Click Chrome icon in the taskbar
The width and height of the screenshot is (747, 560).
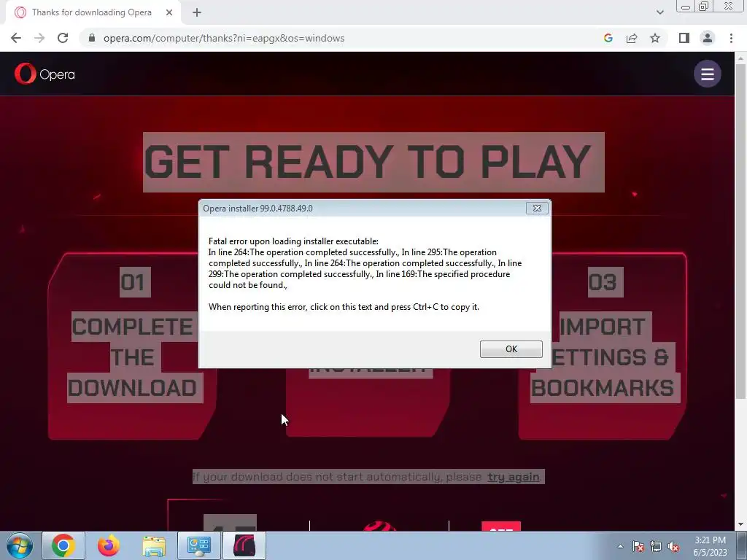63,545
